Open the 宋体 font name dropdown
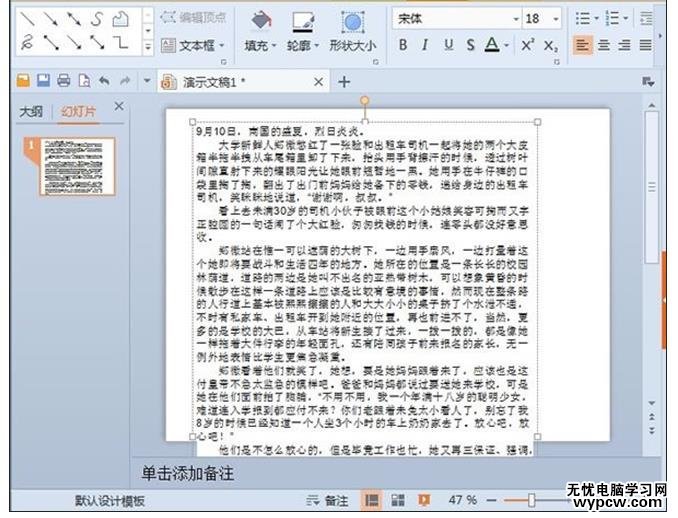The width and height of the screenshot is (678, 518). point(516,19)
